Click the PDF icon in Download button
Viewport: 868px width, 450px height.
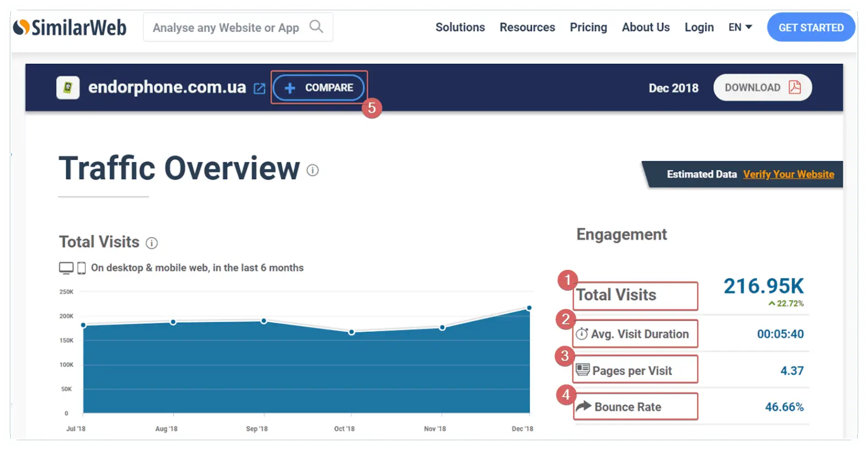click(795, 87)
